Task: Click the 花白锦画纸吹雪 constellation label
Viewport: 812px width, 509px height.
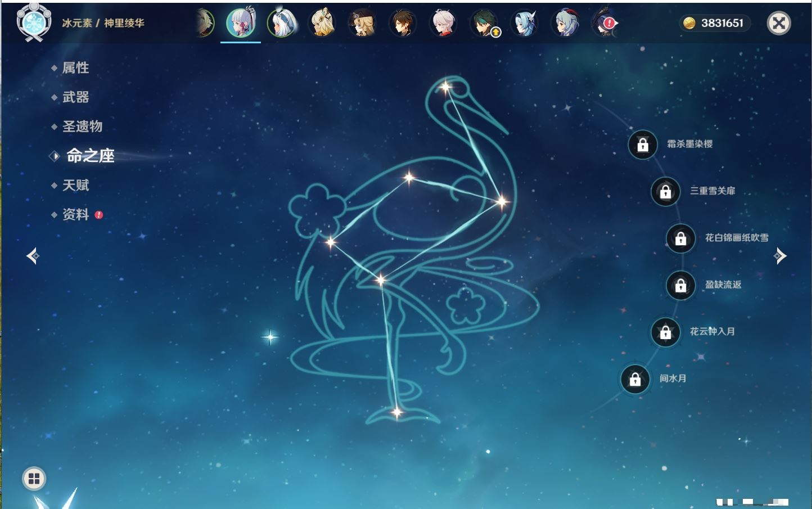Action: click(737, 238)
